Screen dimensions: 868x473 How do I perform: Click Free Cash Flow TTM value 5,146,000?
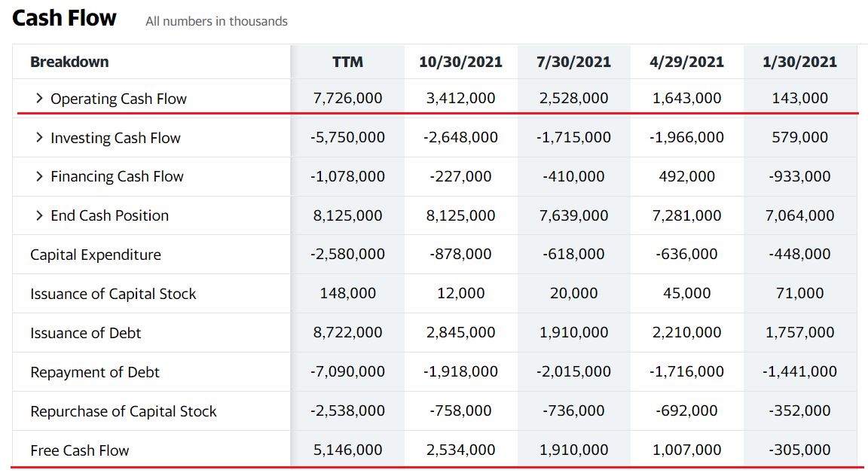(347, 450)
